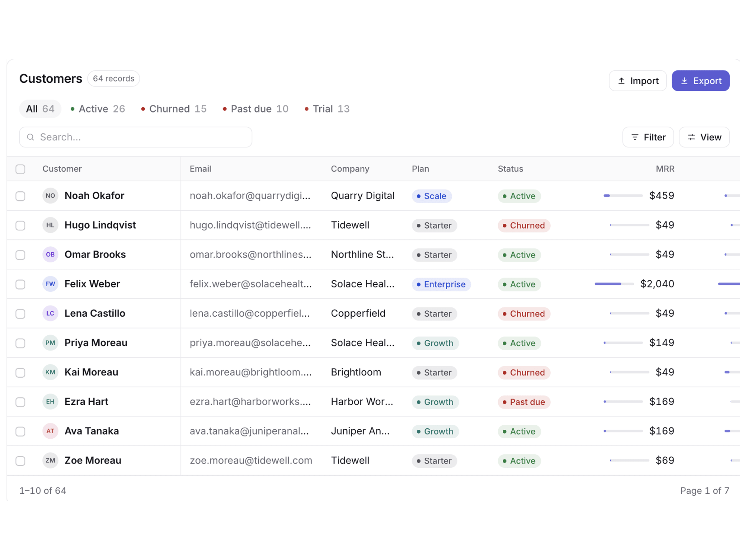Click the EH avatar for Ezra Hart

pyautogui.click(x=50, y=401)
